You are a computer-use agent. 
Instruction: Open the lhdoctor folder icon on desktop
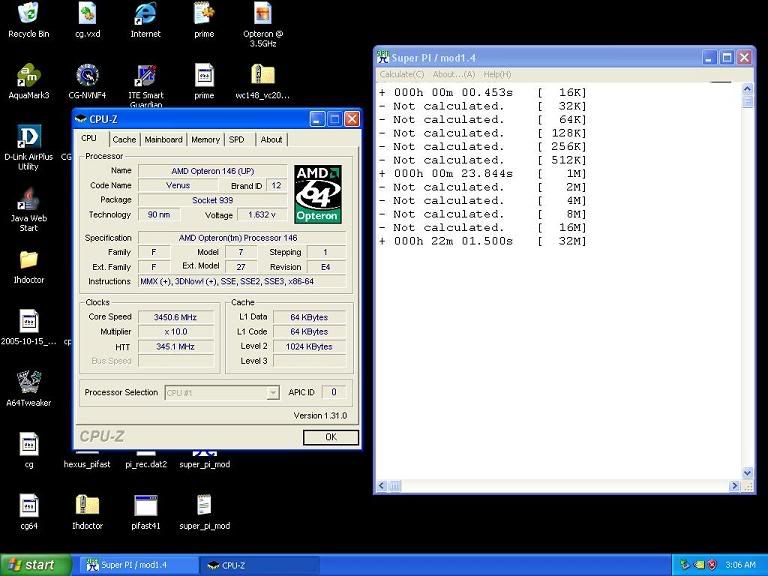click(28, 260)
